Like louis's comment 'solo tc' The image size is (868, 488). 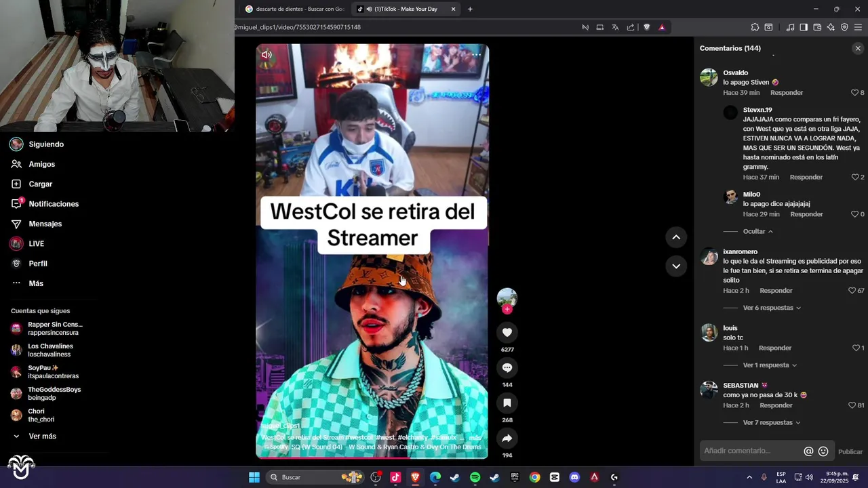(856, 348)
